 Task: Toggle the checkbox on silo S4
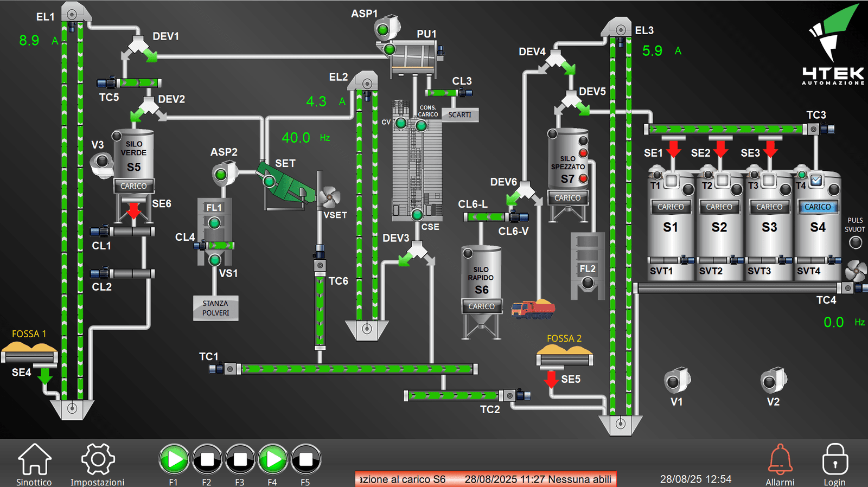816,180
